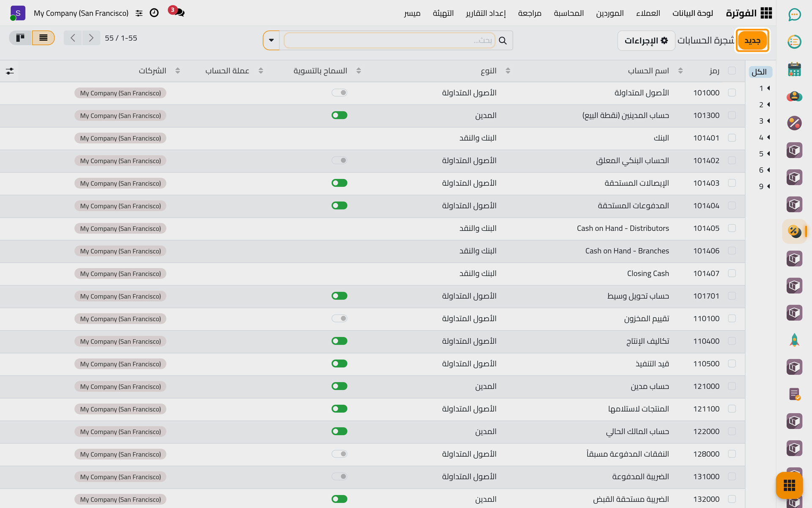Click the جديد button

pyautogui.click(x=752, y=41)
